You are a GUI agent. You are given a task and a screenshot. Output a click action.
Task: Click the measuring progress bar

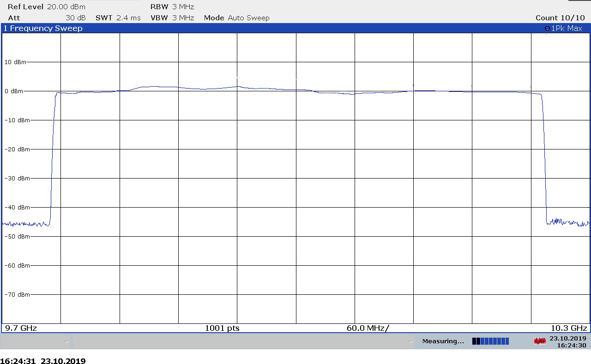tap(490, 341)
